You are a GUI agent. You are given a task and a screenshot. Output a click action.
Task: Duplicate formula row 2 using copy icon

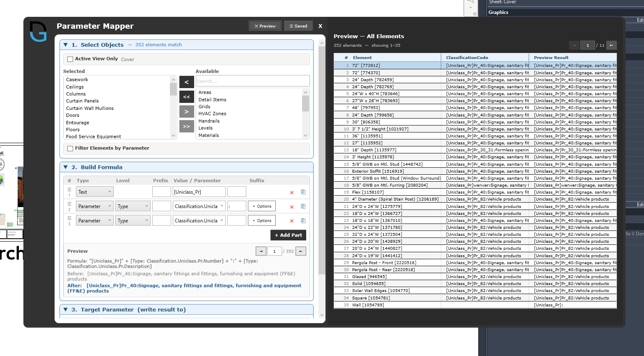pyautogui.click(x=303, y=207)
